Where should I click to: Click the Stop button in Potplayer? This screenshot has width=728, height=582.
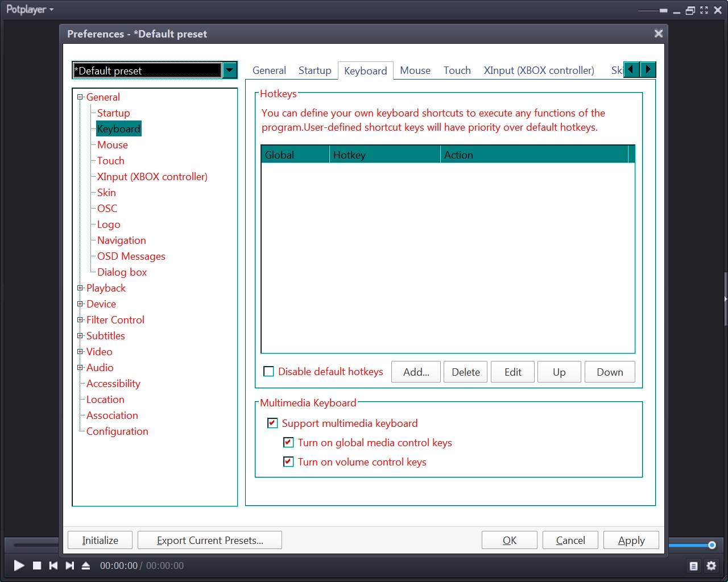37,566
